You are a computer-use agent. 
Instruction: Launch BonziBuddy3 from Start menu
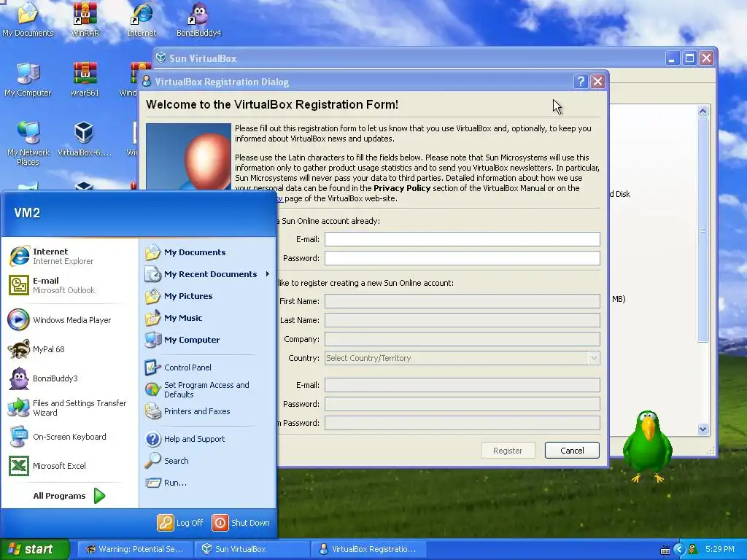pyautogui.click(x=70, y=378)
